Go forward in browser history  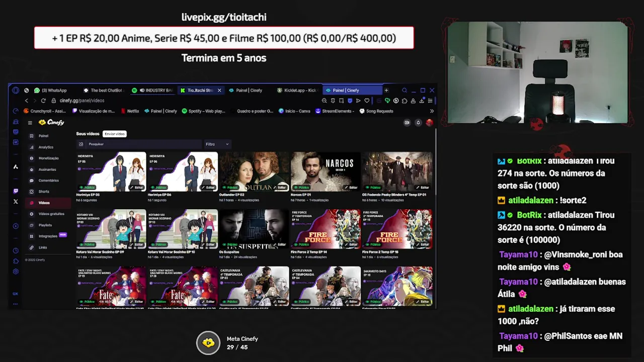[x=35, y=101]
